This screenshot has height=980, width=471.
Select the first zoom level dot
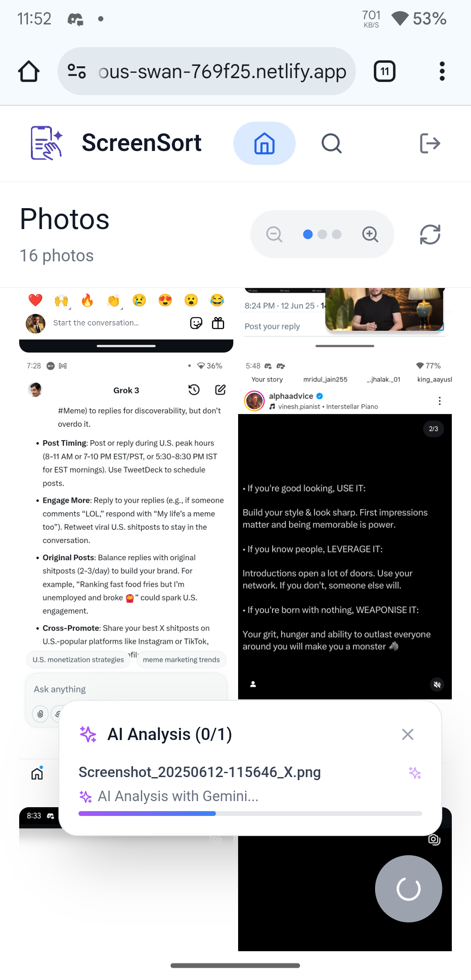308,234
